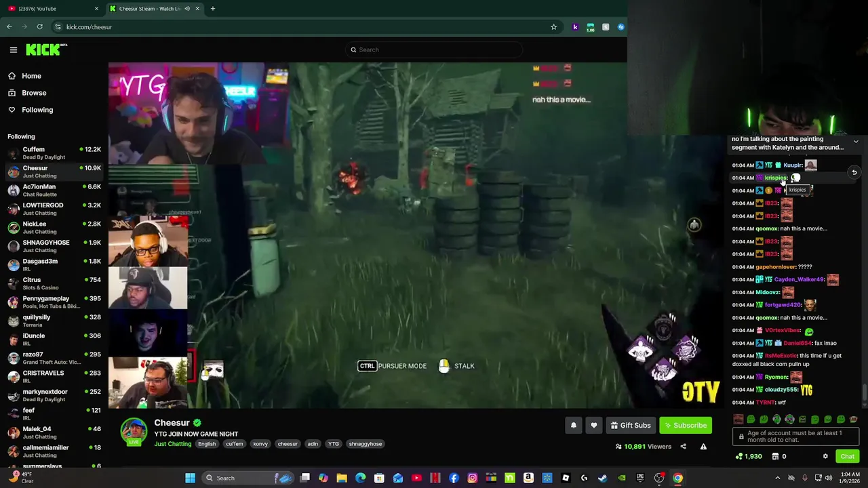Click the browser back arrow
The image size is (868, 488).
pos(9,26)
